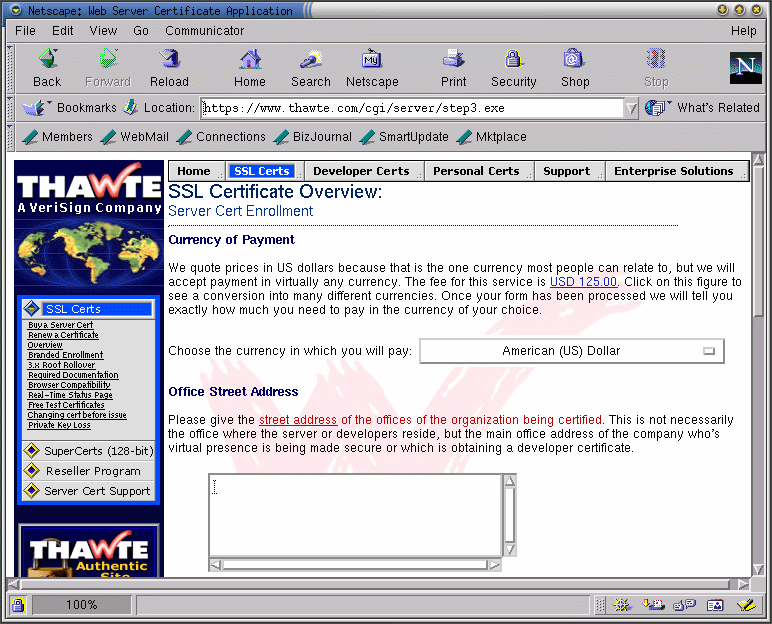Click the security lock icon in status bar
Viewport: 772px width, 624px height.
click(x=18, y=605)
